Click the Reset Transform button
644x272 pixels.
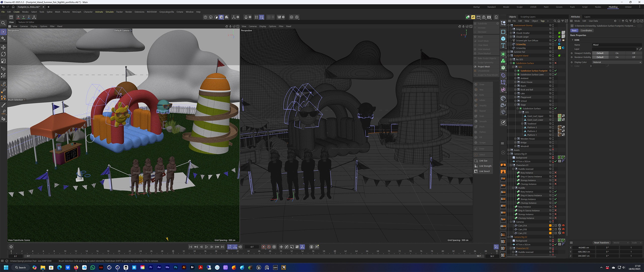tap(601, 243)
